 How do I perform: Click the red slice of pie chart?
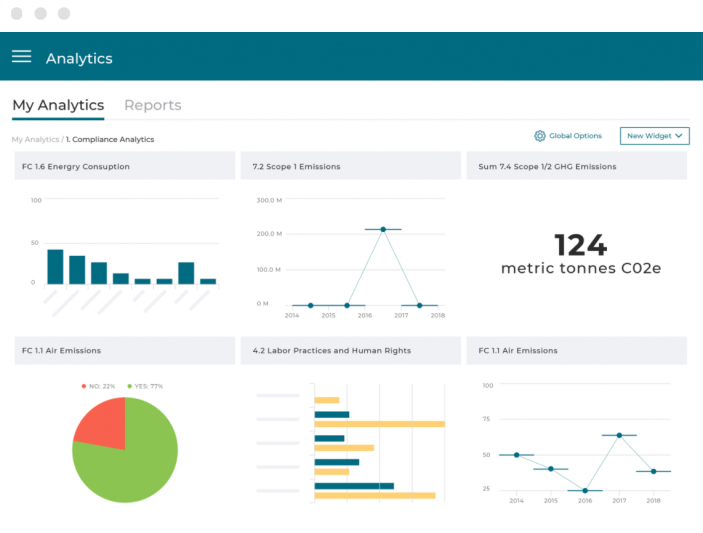click(x=101, y=424)
